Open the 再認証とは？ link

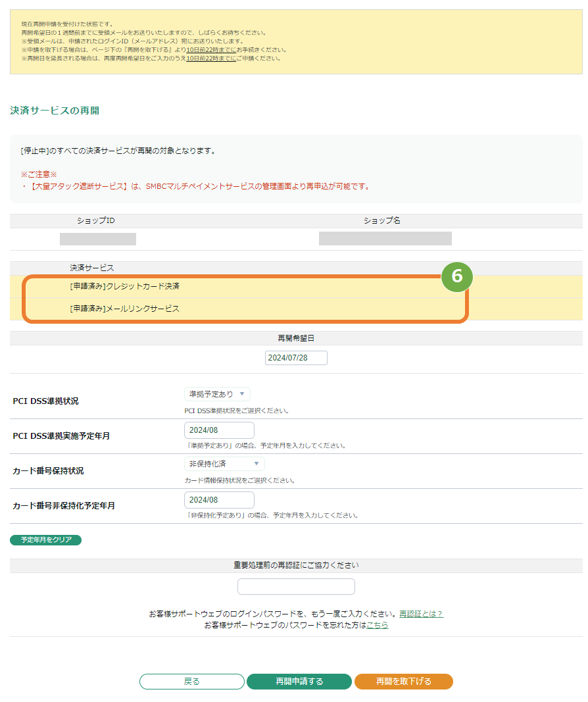coord(421,614)
